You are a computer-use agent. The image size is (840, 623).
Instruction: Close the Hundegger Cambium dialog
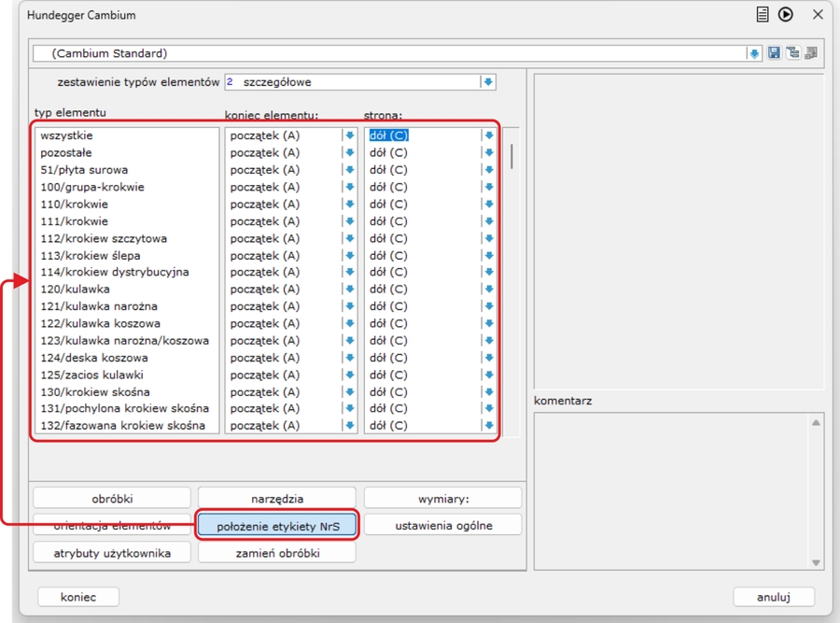coord(818,14)
